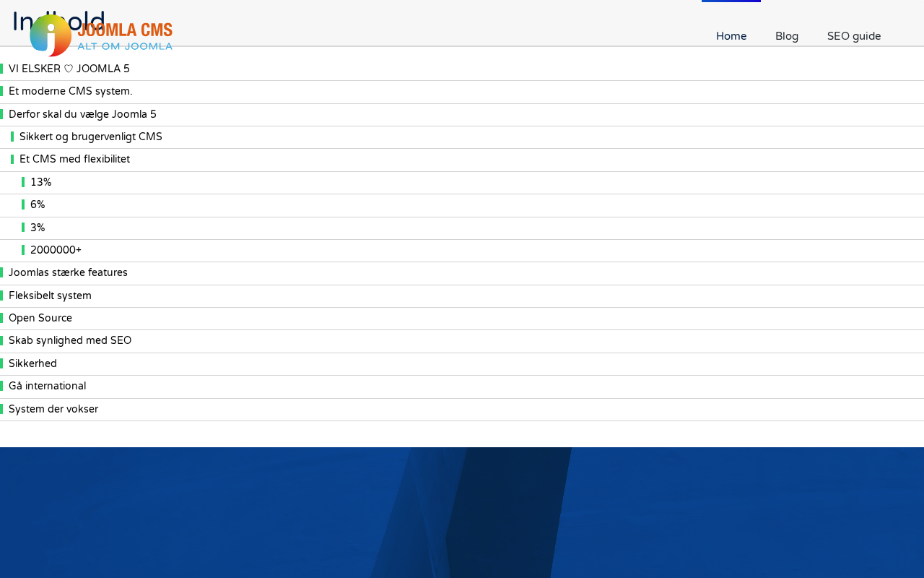Open the SEO guide menu item
924x578 pixels.
click(x=854, y=36)
